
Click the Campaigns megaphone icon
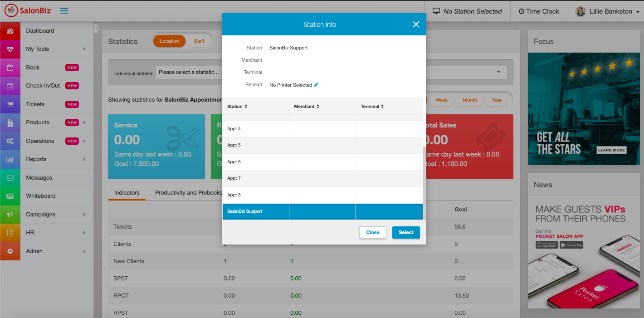(10, 215)
